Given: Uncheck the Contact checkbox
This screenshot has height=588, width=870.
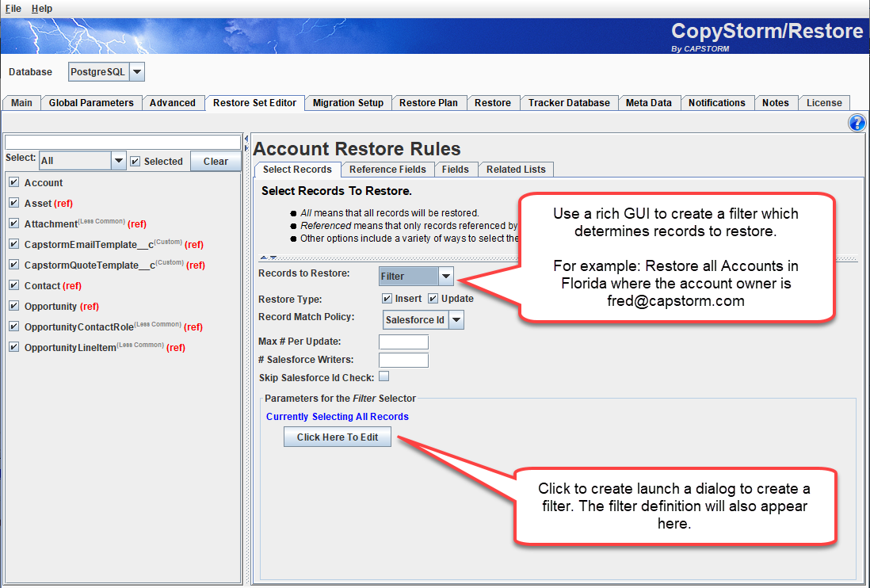Looking at the screenshot, I should [14, 284].
